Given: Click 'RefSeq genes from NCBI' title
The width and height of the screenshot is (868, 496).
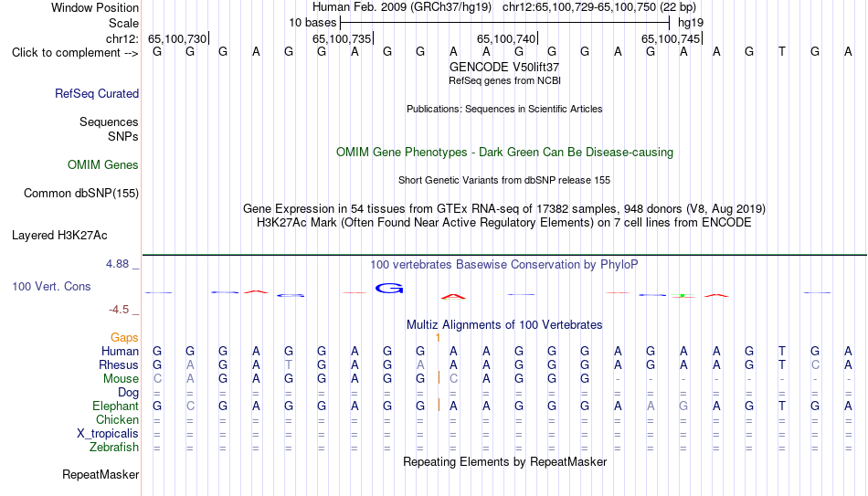Looking at the screenshot, I should pos(505,80).
